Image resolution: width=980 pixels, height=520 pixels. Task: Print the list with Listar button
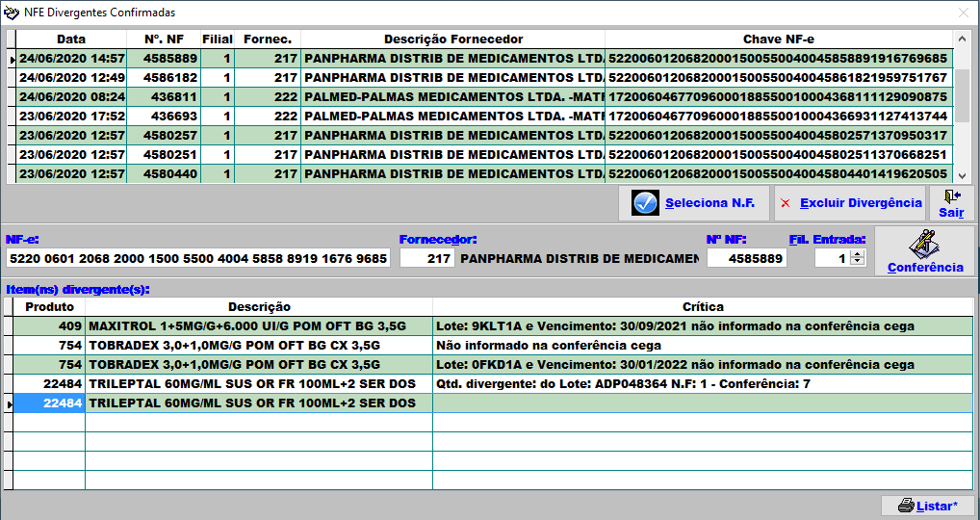click(927, 506)
